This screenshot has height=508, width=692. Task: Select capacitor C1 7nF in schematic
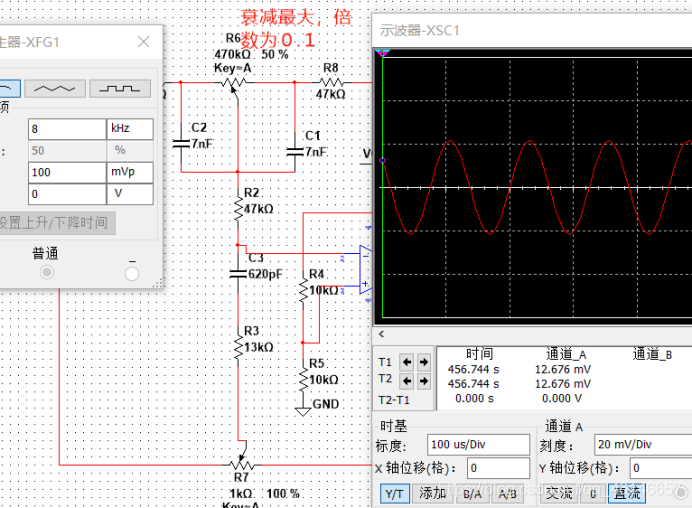[x=295, y=151]
